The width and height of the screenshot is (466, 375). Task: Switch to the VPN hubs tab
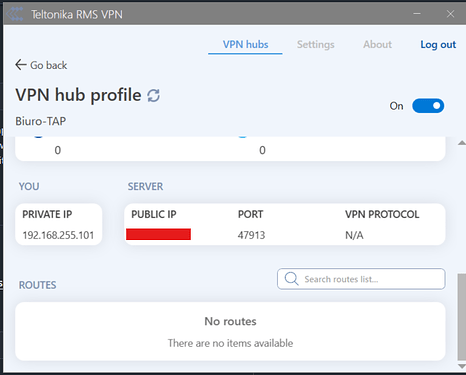click(245, 45)
